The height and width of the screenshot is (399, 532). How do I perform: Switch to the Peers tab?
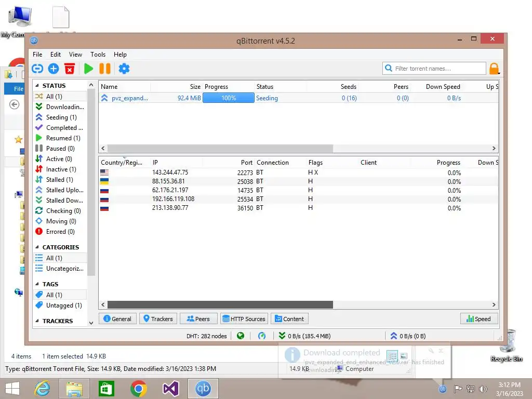tap(198, 319)
